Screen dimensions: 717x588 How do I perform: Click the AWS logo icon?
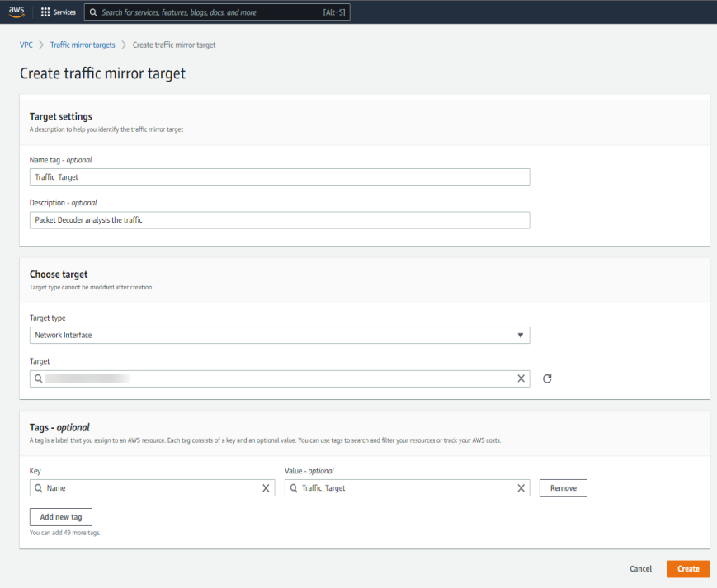pos(17,12)
